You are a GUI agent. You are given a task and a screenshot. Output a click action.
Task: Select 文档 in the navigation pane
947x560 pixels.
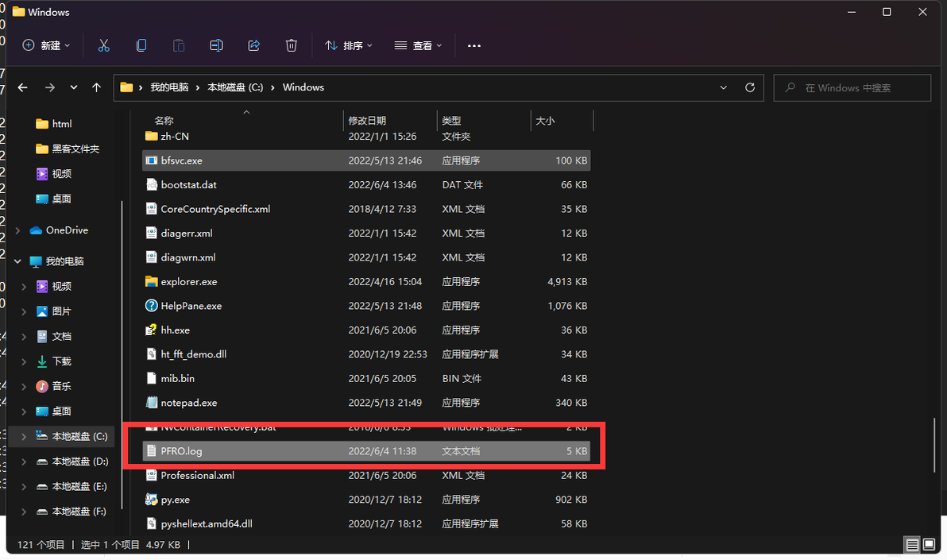[x=54, y=337]
